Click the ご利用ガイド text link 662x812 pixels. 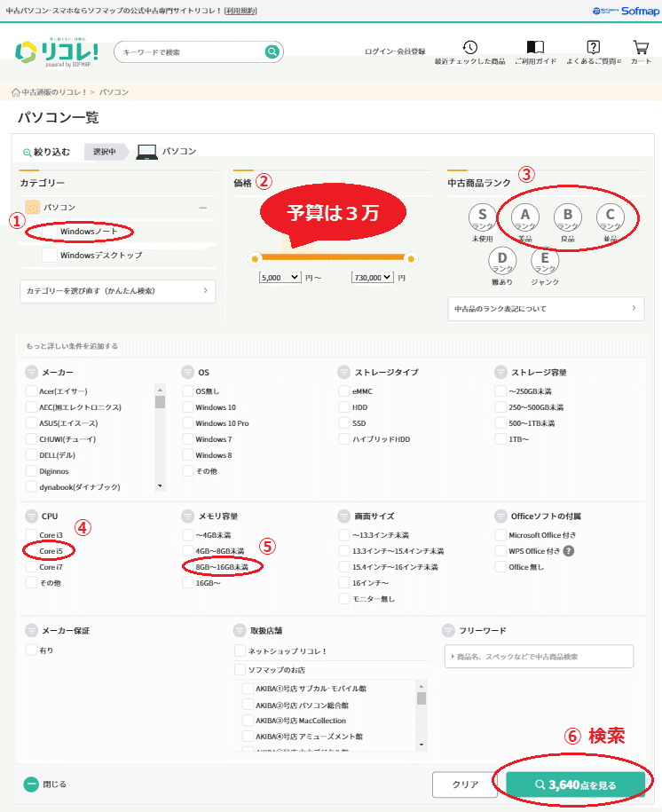click(x=535, y=61)
